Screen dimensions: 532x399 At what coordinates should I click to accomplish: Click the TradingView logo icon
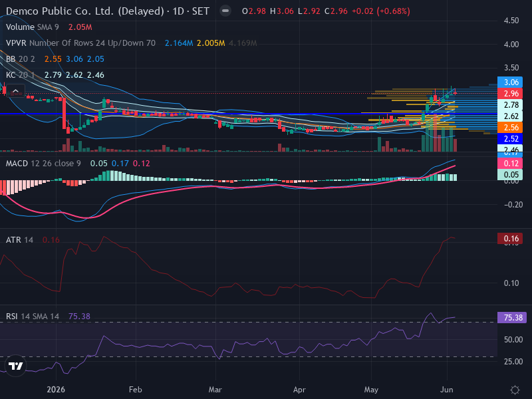pyautogui.click(x=15, y=366)
